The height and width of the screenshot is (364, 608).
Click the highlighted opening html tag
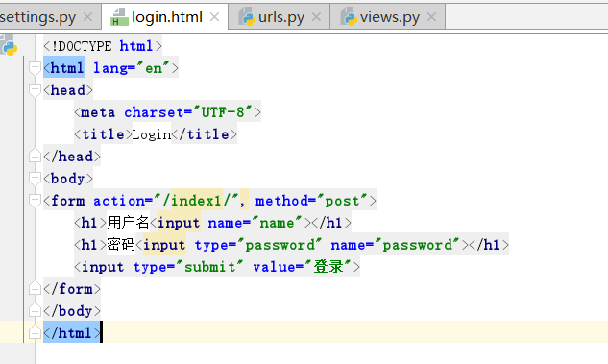(64, 68)
